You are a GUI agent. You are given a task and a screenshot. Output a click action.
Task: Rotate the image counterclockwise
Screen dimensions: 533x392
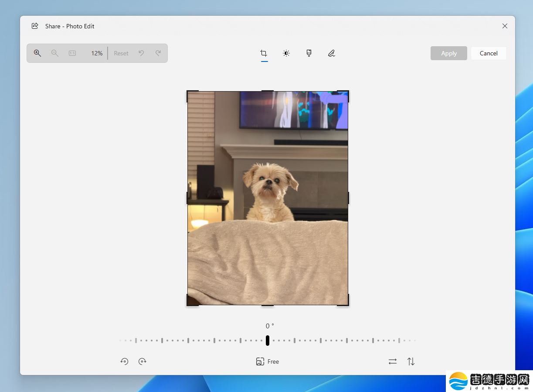pyautogui.click(x=124, y=361)
